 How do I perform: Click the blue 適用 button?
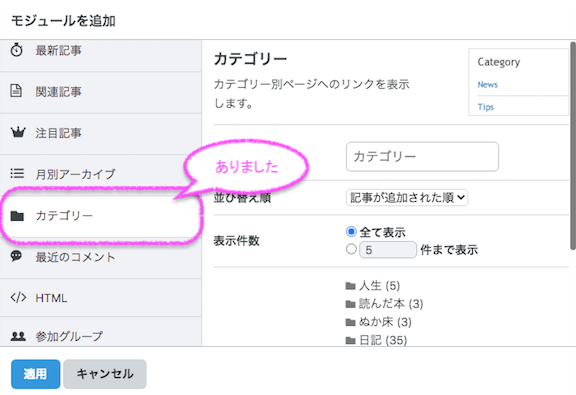(36, 374)
